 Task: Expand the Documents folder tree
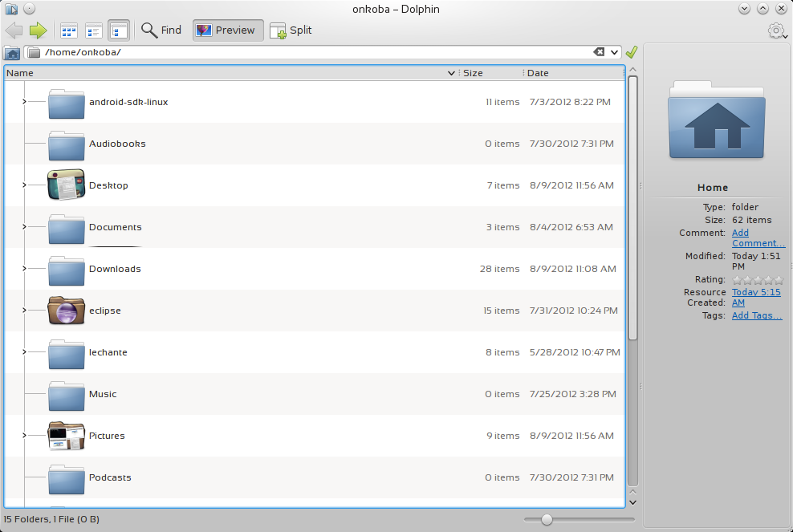click(24, 226)
